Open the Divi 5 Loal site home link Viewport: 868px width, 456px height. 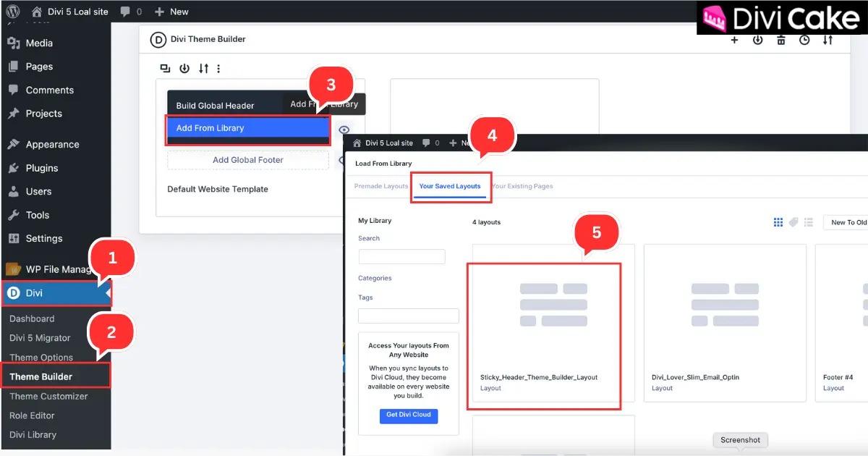click(x=70, y=12)
